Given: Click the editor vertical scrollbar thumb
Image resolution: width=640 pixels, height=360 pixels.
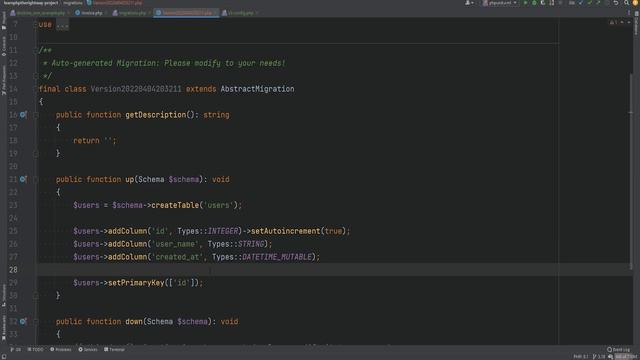Looking at the screenshot, I should (x=631, y=171).
